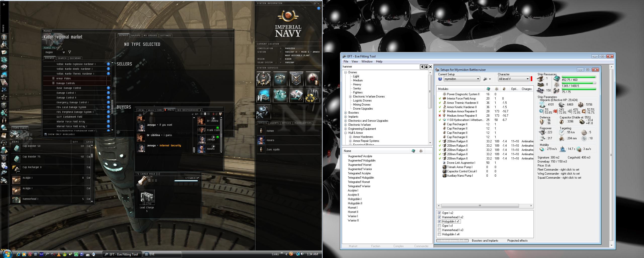The image size is (644, 258).
Task: Click the Active drones button
Action: [x=452, y=241]
